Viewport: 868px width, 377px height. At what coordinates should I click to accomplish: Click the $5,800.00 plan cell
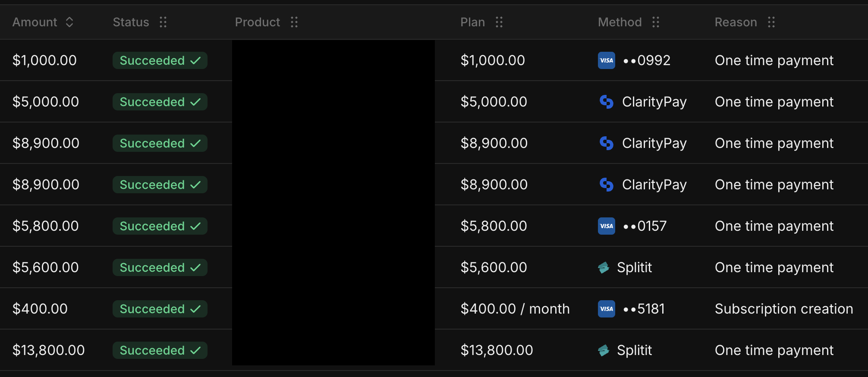click(x=494, y=226)
